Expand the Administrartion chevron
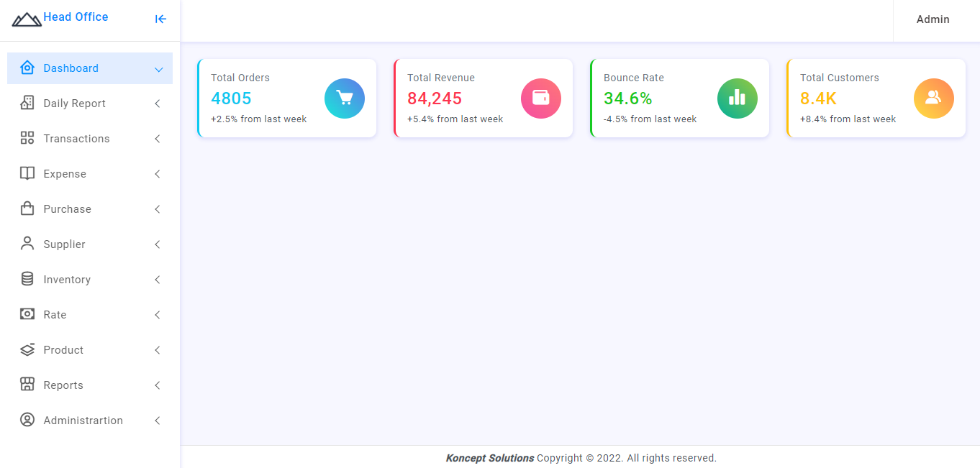Screen dimensions: 980x468 pyautogui.click(x=158, y=421)
